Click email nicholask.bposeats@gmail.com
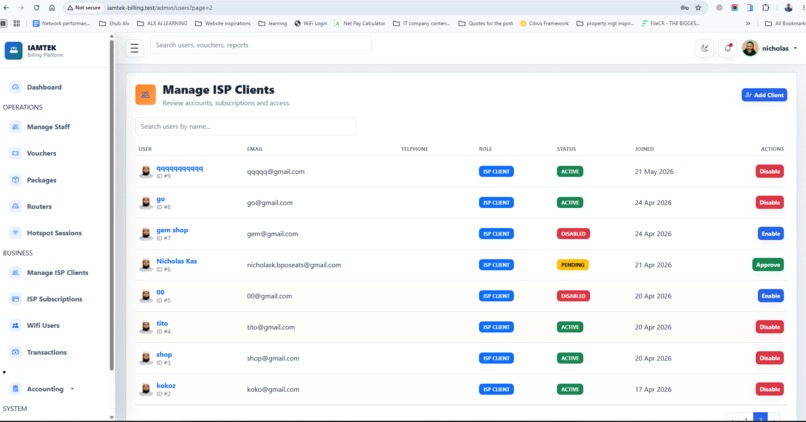Viewport: 806px width, 422px height. pos(294,265)
